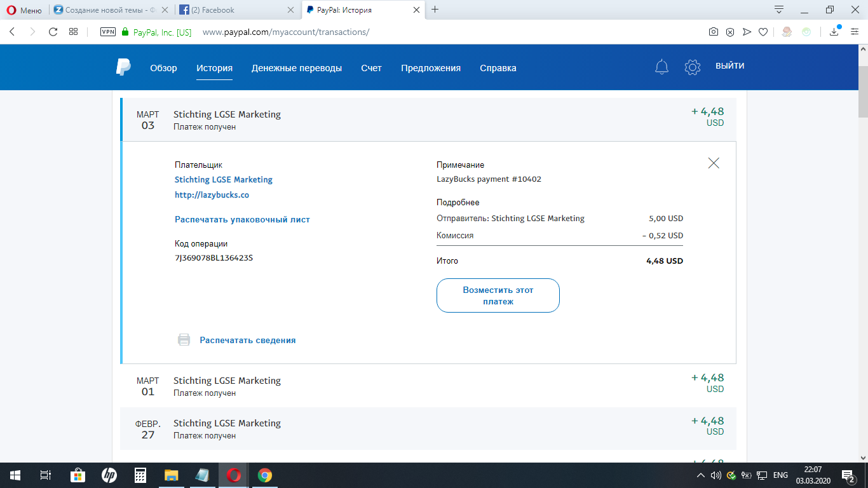Screen dimensions: 868x488
Task: Open the notifications bell
Action: tap(661, 67)
